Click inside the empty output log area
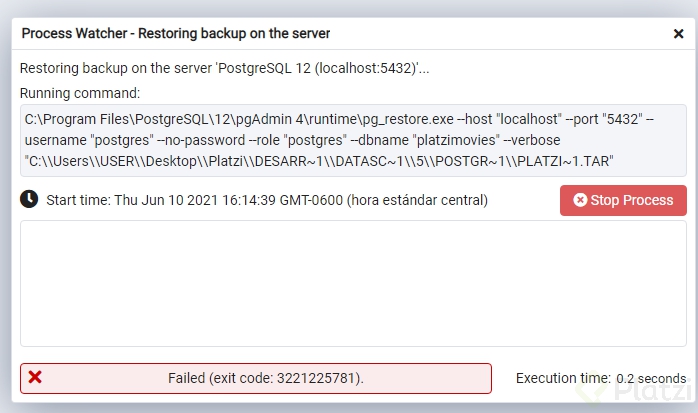The height and width of the screenshot is (413, 698). pyautogui.click(x=353, y=283)
